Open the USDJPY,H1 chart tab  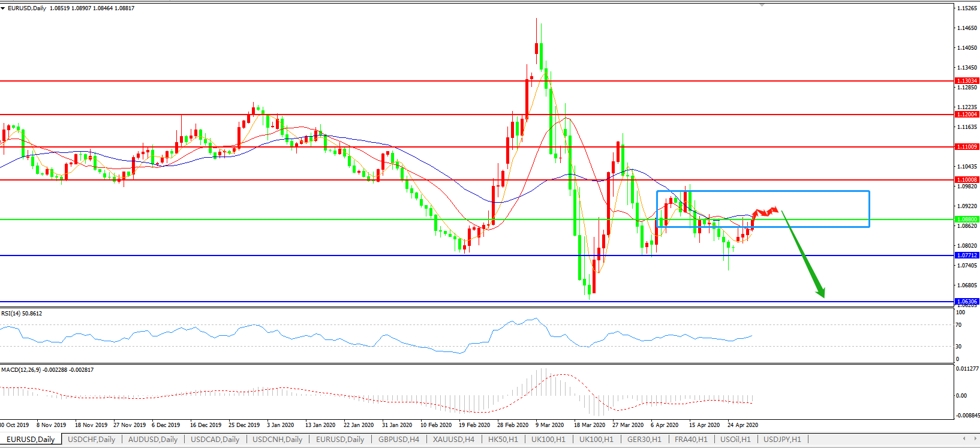click(x=782, y=440)
